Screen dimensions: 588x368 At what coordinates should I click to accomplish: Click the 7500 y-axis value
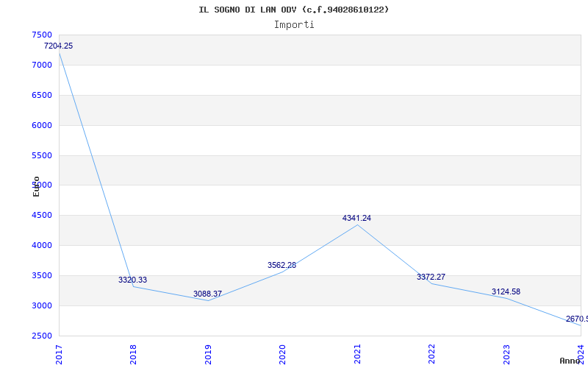point(42,35)
